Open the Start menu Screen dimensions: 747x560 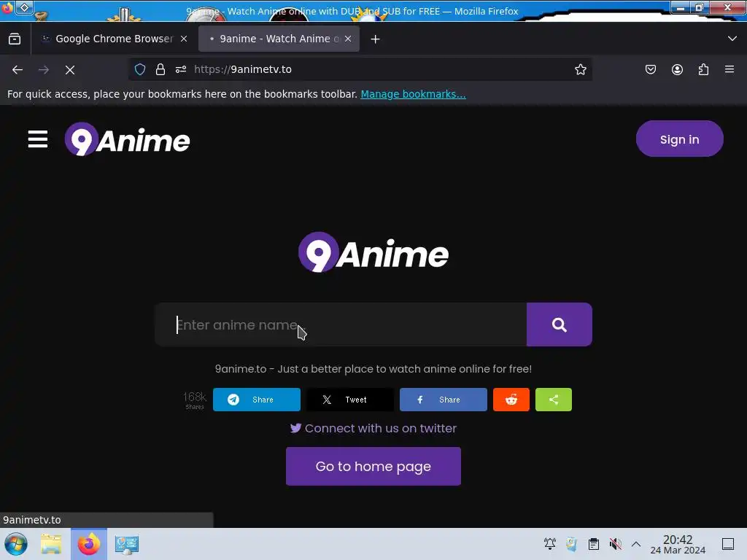point(16,544)
